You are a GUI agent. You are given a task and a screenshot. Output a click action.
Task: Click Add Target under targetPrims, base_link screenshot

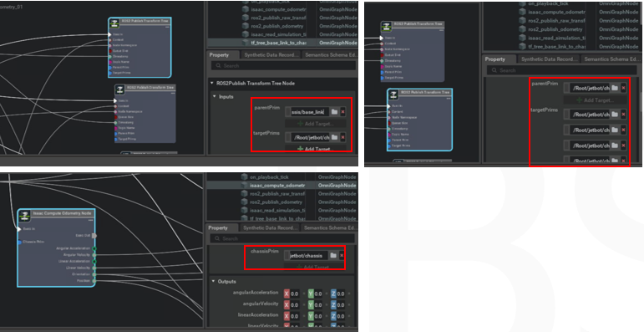click(x=316, y=149)
